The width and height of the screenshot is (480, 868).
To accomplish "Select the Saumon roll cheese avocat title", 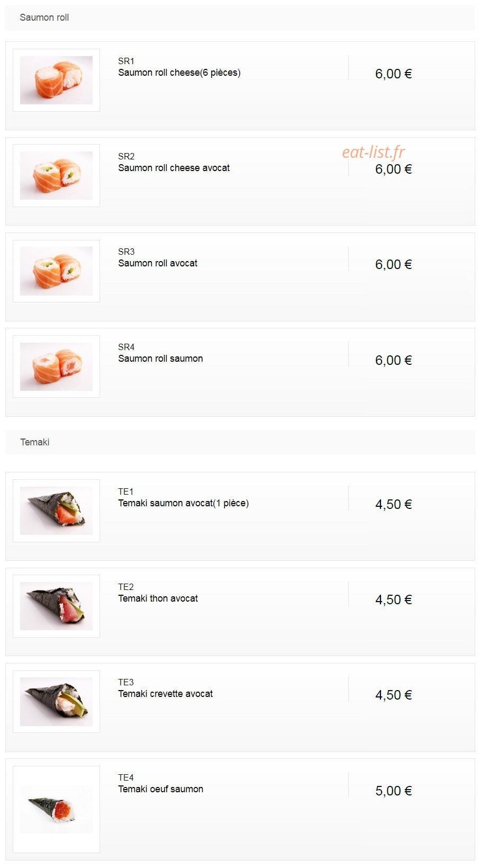I will click(174, 168).
